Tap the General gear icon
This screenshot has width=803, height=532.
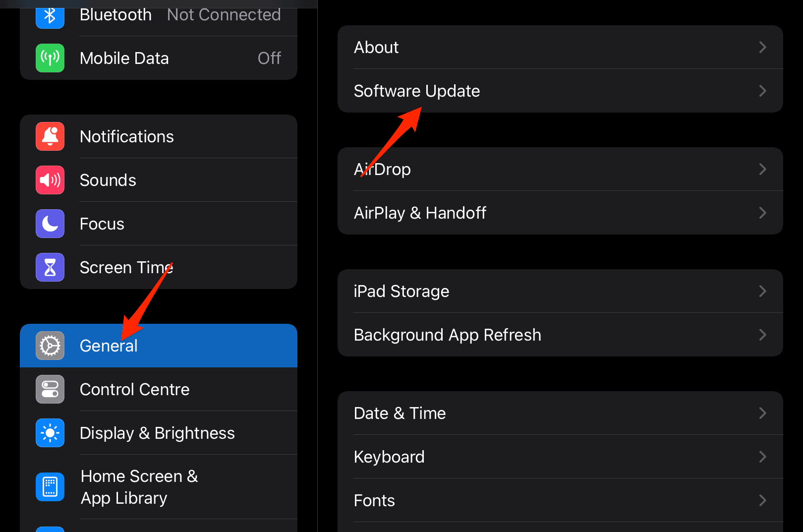[50, 346]
